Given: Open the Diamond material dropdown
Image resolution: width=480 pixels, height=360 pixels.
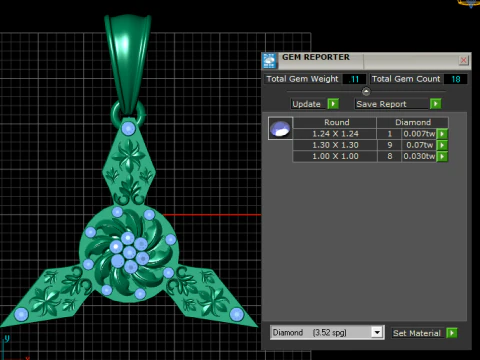Looking at the screenshot, I should [x=377, y=332].
